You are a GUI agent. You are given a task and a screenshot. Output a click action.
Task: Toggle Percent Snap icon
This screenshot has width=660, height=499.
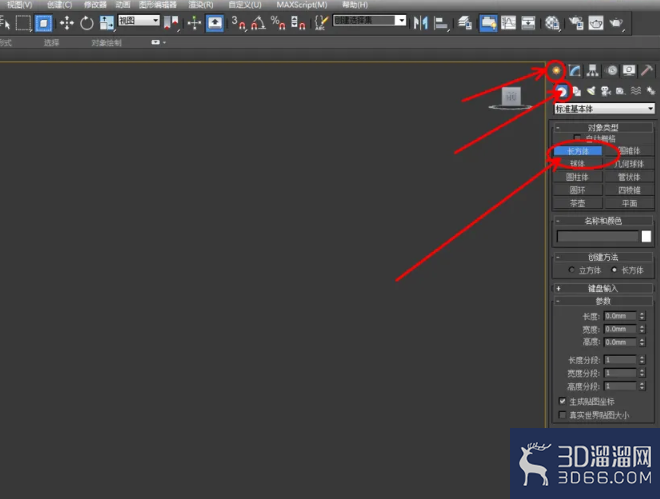click(x=278, y=23)
